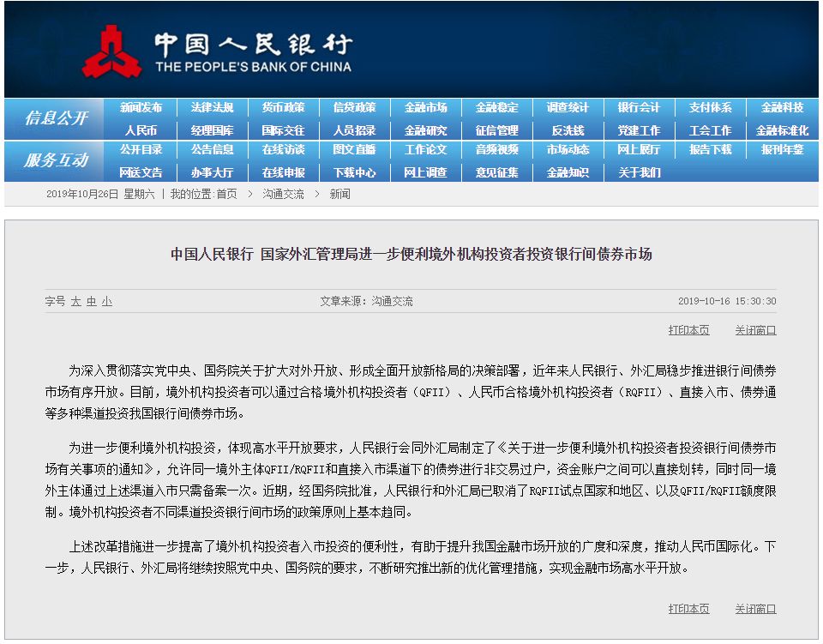Open 在线访谈 navigation link

(284, 149)
